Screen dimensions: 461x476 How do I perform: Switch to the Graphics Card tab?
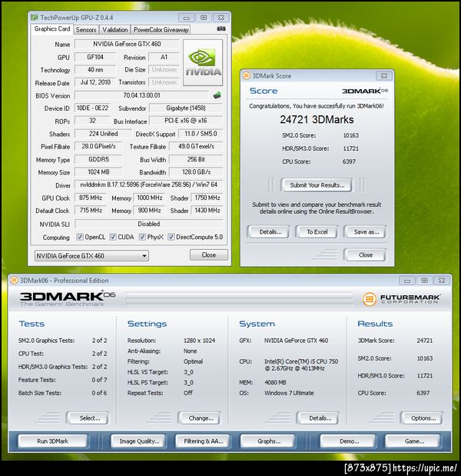(x=52, y=29)
